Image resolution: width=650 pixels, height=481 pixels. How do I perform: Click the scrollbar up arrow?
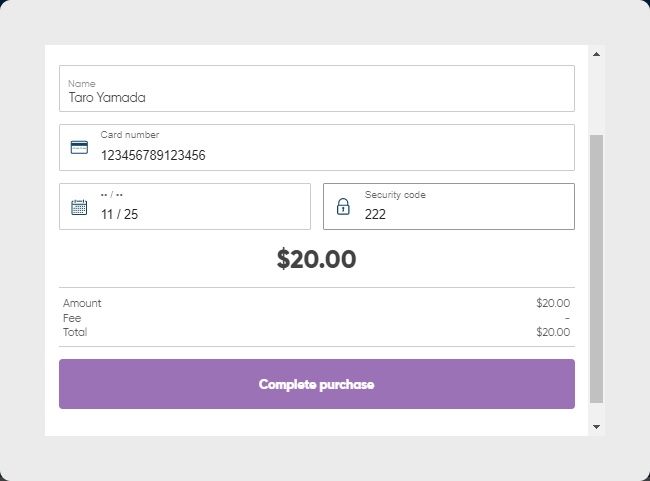coord(597,54)
